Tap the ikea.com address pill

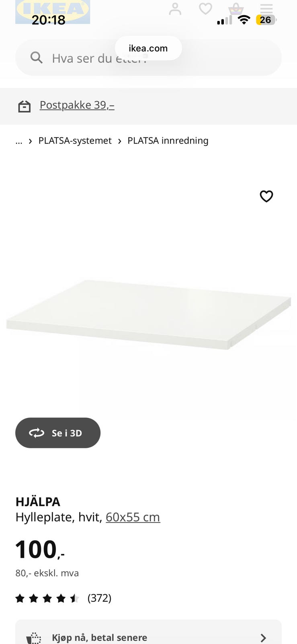148,48
